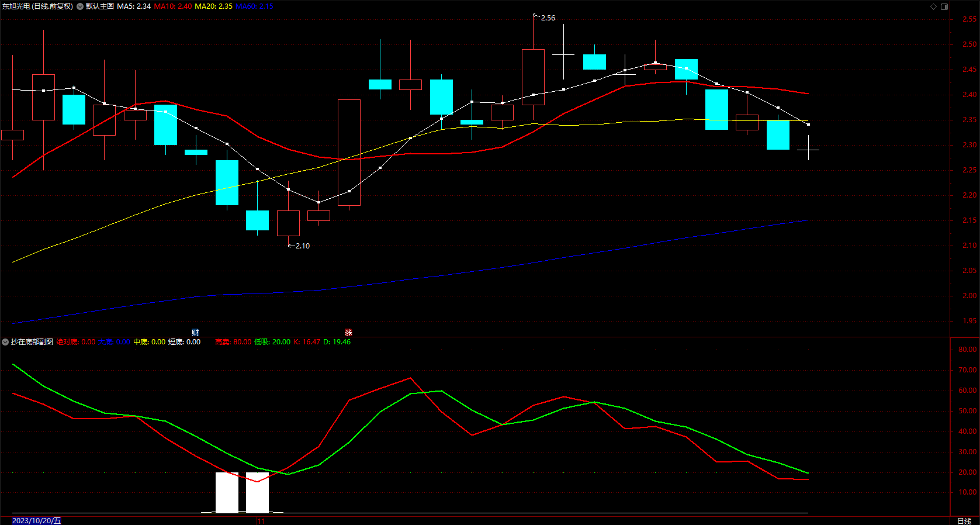This screenshot has width=980, height=525.
Task: Click the tall red candlestick rising to 2.39
Action: pyautogui.click(x=349, y=153)
